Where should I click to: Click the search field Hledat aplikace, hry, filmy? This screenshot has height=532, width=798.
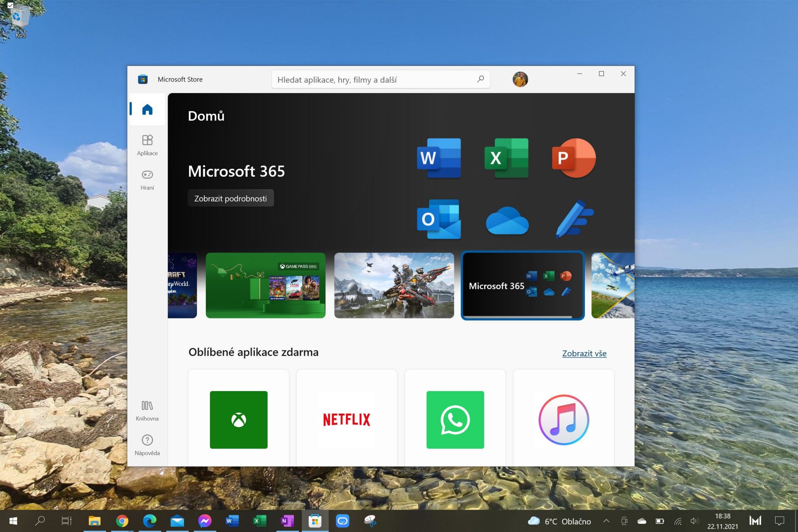(381, 79)
